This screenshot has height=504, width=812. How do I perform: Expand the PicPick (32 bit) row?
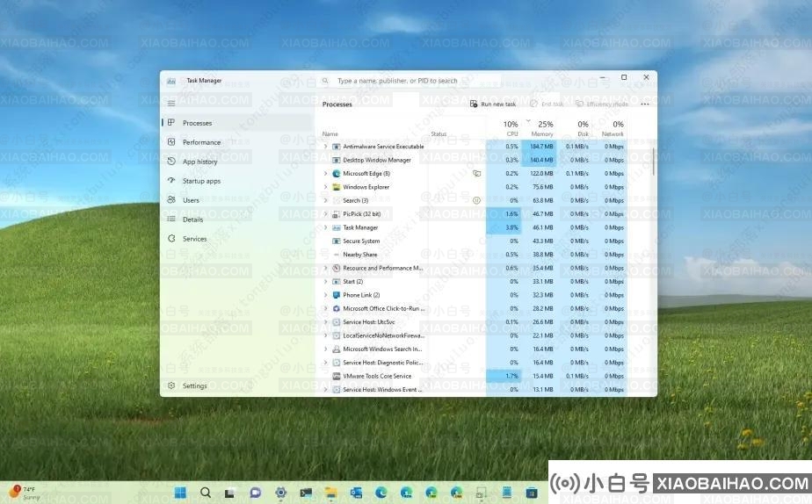326,213
